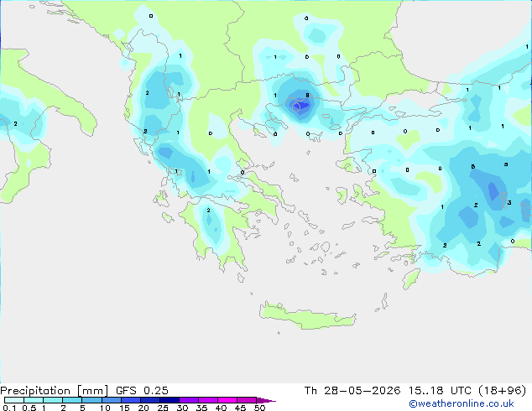
Task: Click the legend label "0.1"
Action: click(9, 408)
